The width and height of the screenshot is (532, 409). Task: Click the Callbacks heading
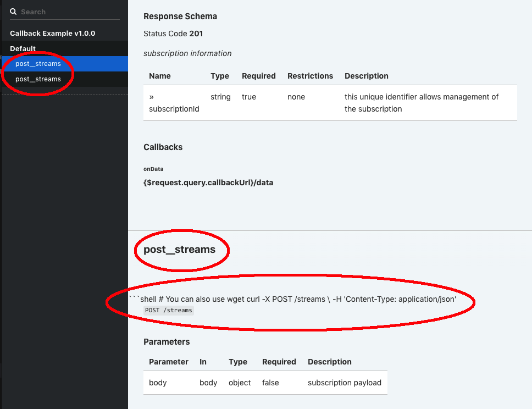click(x=163, y=147)
